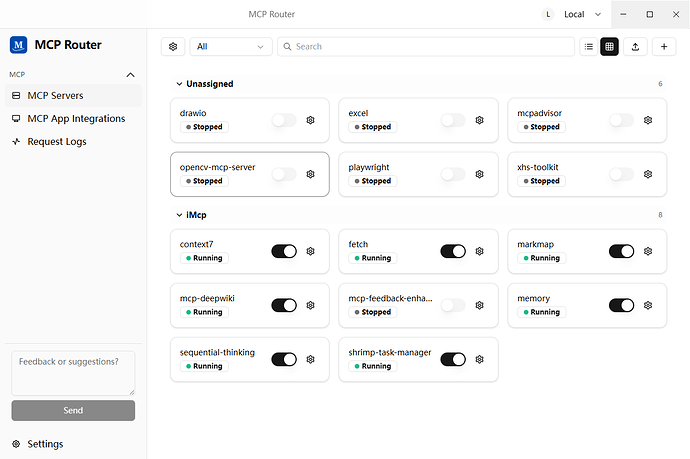The width and height of the screenshot is (690, 459).
Task: Disable the sequential-thinking toggle
Action: (x=284, y=360)
